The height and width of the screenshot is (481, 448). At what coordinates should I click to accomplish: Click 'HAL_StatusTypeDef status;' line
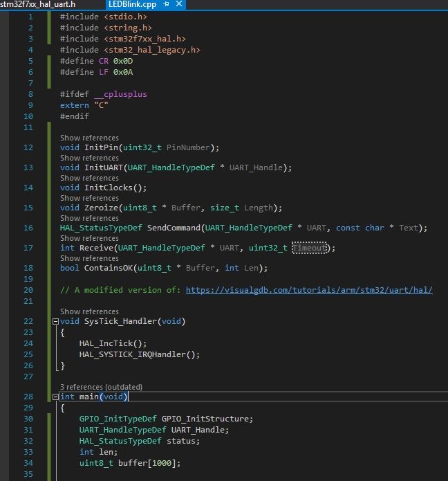(140, 441)
